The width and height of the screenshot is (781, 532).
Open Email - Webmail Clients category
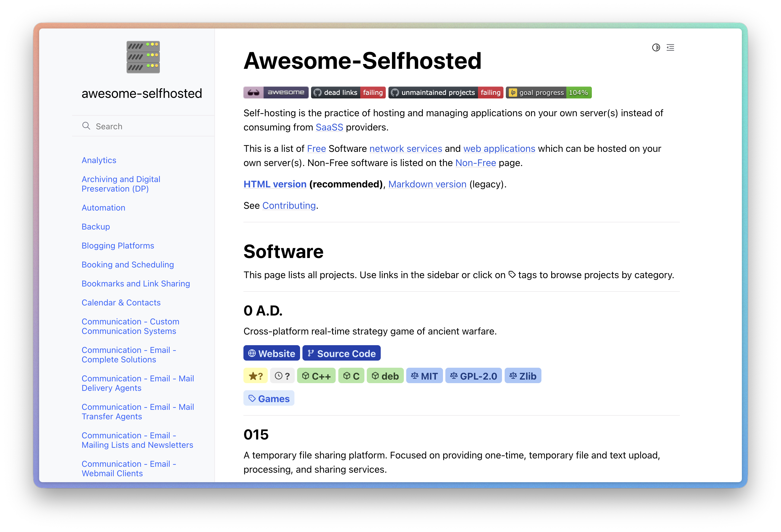point(129,469)
